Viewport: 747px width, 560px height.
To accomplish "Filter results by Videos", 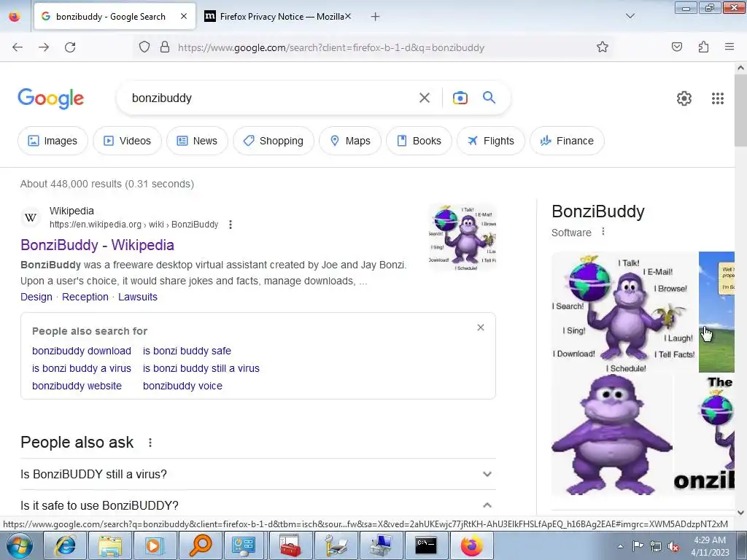I will tap(127, 141).
